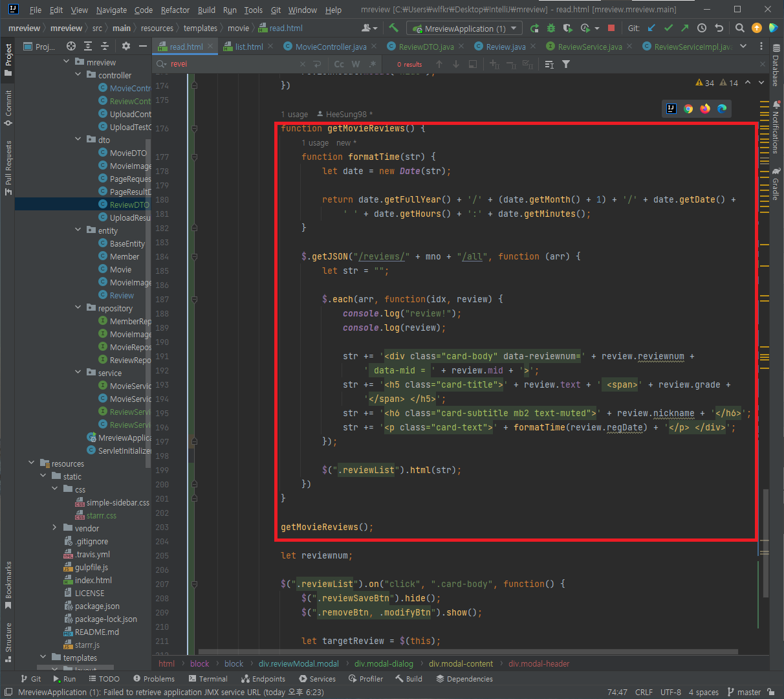The height and width of the screenshot is (699, 784).
Task: Click Collapse All in Project panel
Action: point(105,46)
